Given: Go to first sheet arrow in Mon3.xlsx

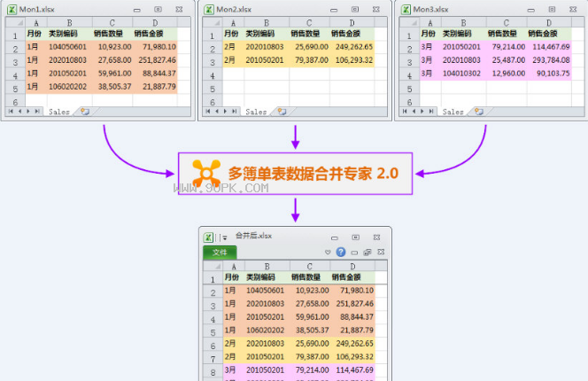Looking at the screenshot, I should (404, 112).
